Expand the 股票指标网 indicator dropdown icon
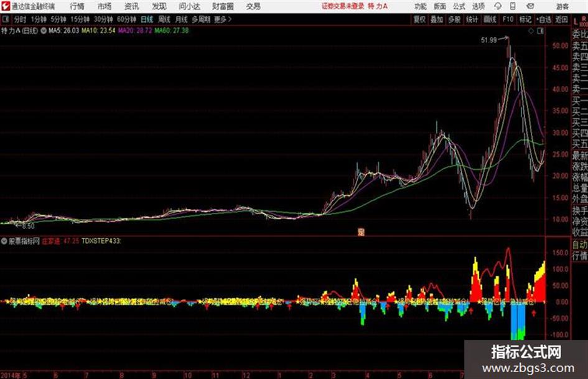Image resolution: width=588 pixels, height=379 pixels. 4,241
